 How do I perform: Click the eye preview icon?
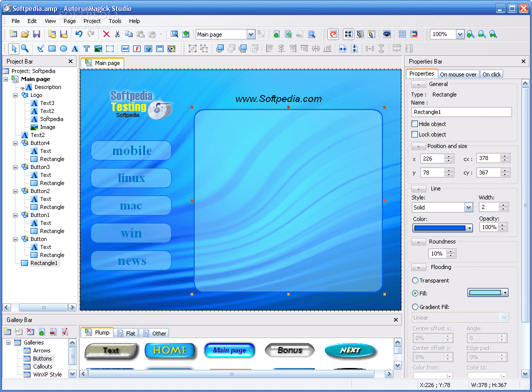click(387, 34)
